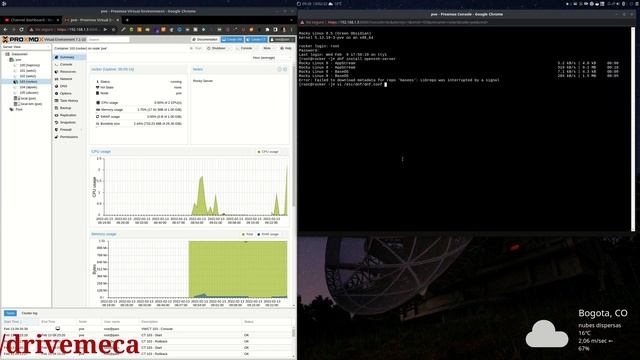Open Network in container side menu
The width and height of the screenshot is (640, 360).
pyautogui.click(x=69, y=79)
